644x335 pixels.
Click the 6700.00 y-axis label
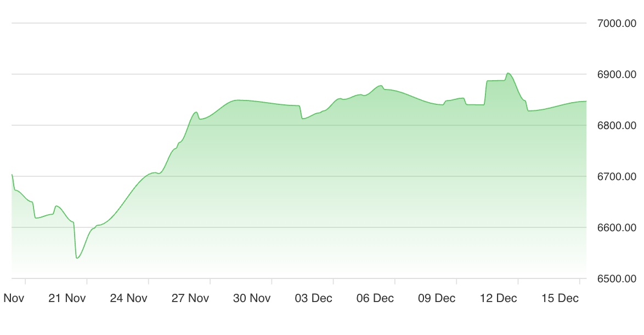615,176
